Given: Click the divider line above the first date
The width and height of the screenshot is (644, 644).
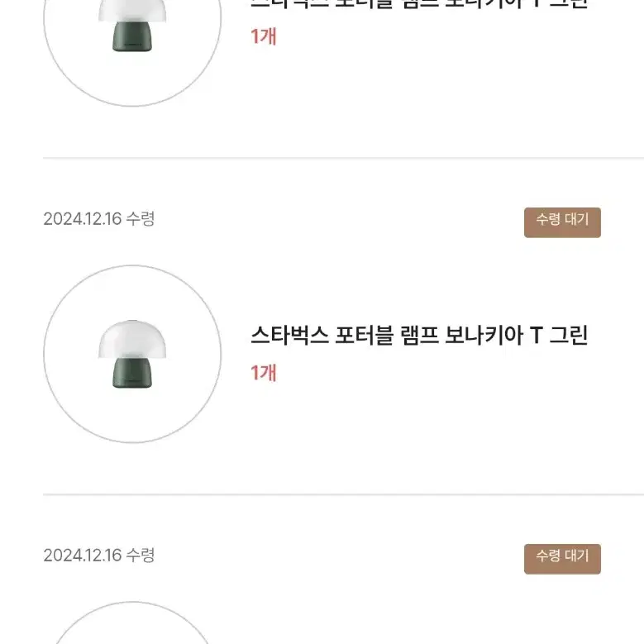Looking at the screenshot, I should [x=343, y=158].
